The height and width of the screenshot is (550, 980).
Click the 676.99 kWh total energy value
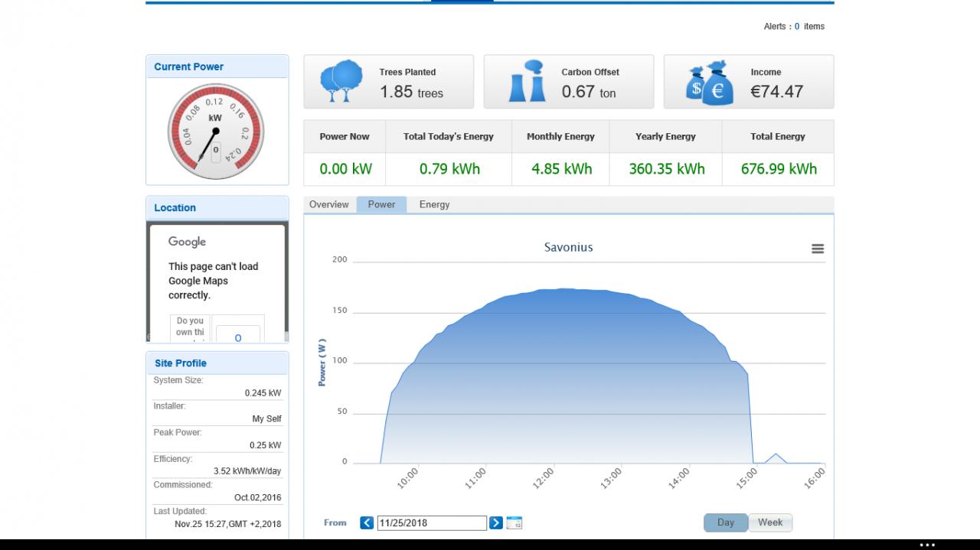[779, 169]
